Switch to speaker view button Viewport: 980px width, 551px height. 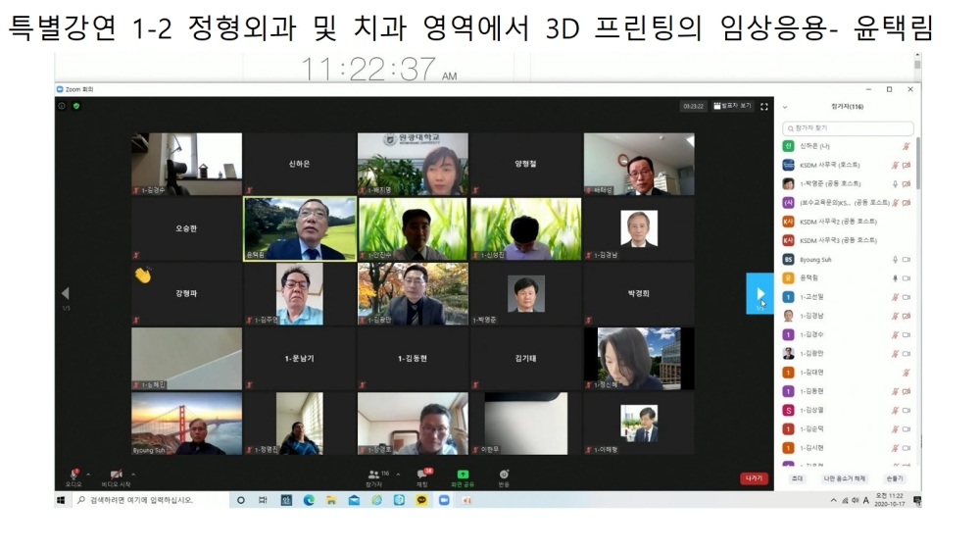(x=732, y=106)
